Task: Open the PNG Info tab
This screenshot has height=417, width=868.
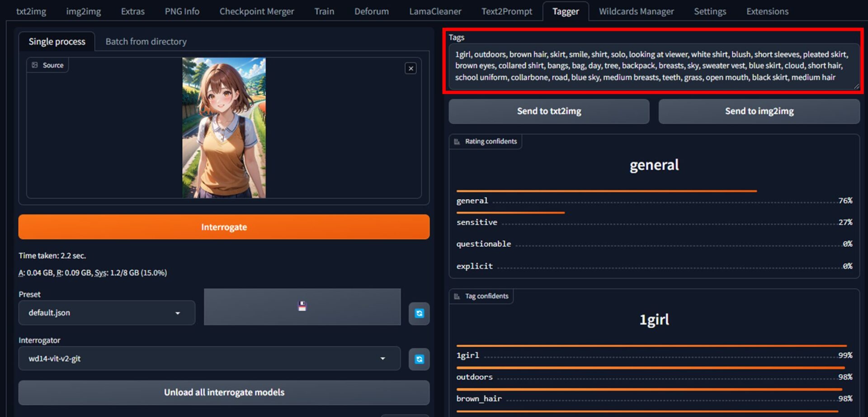Action: [182, 11]
